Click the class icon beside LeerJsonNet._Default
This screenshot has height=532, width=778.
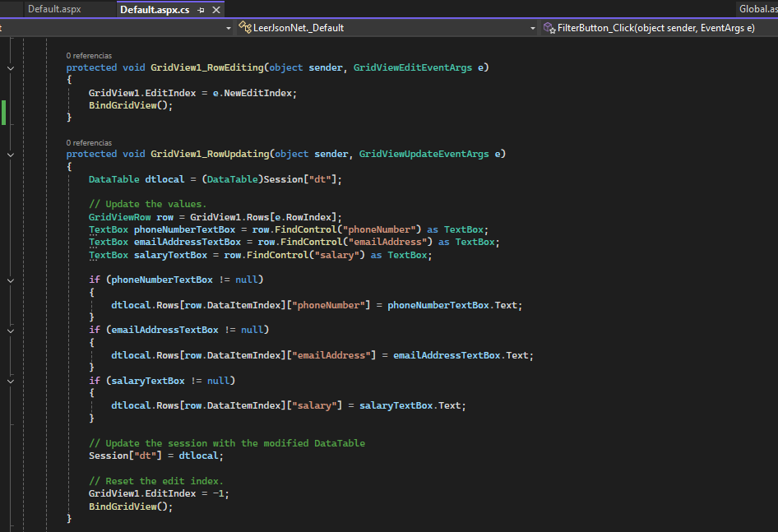pyautogui.click(x=244, y=28)
